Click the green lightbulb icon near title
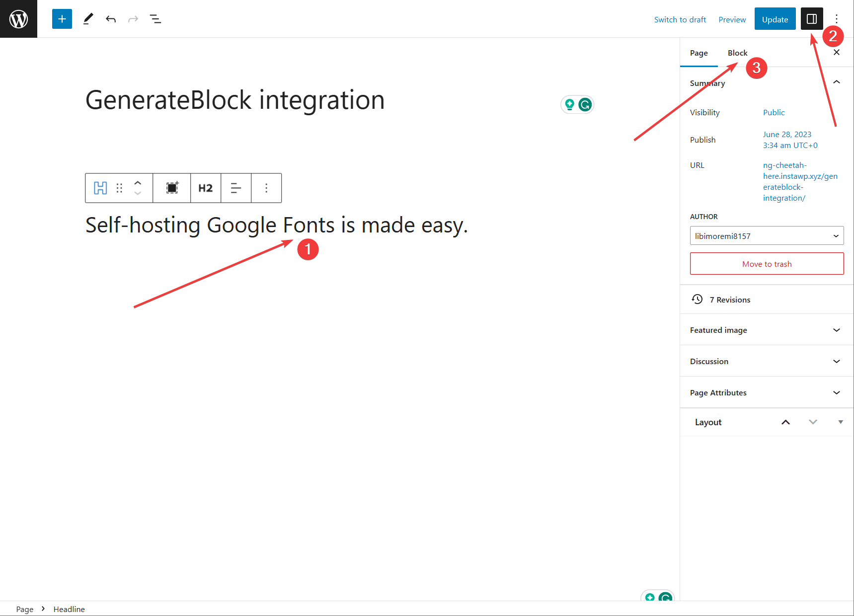The image size is (854, 616). [569, 104]
